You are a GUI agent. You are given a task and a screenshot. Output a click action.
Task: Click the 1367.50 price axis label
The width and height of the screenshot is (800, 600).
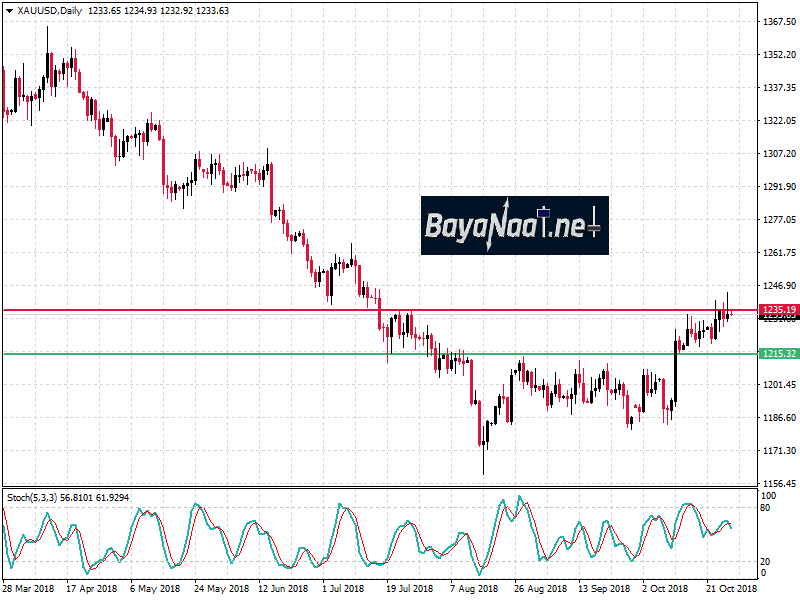coord(778,21)
